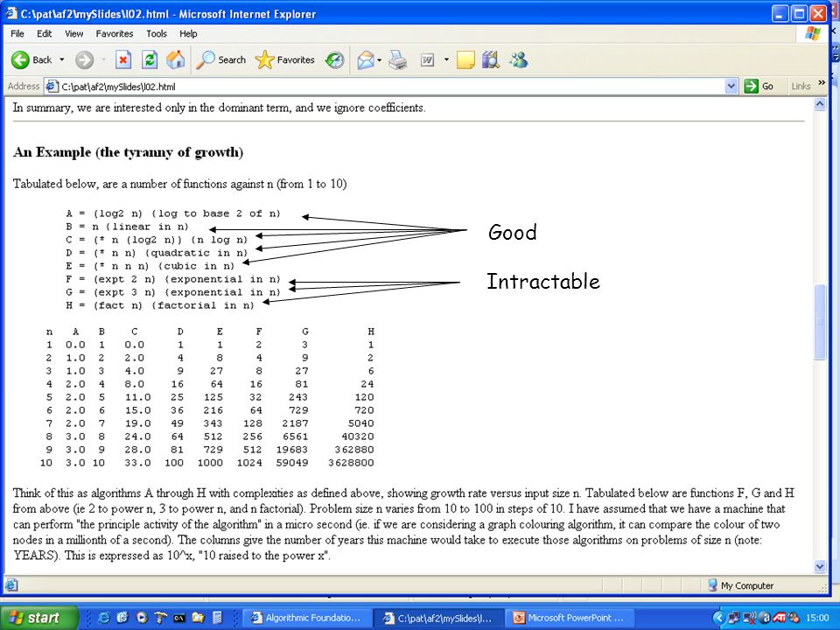The image size is (840, 630).
Task: Expand the Edit with Word dropdown arrow
Action: (445, 60)
